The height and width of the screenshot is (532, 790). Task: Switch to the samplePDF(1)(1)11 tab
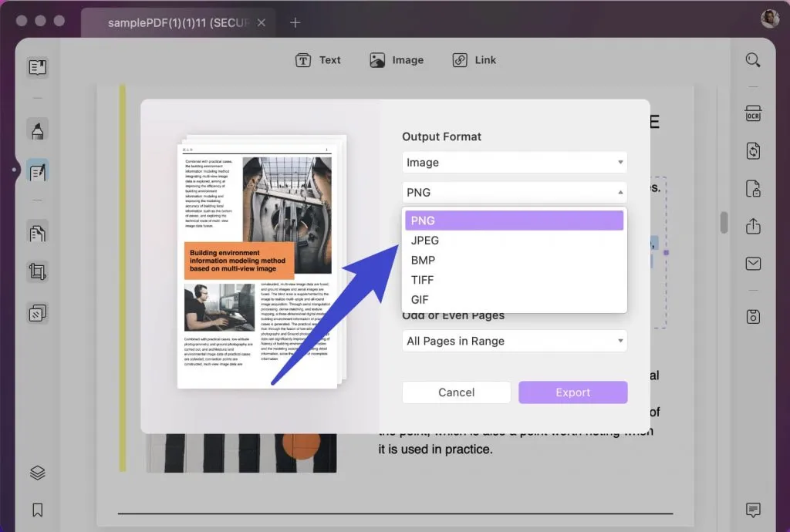point(178,22)
